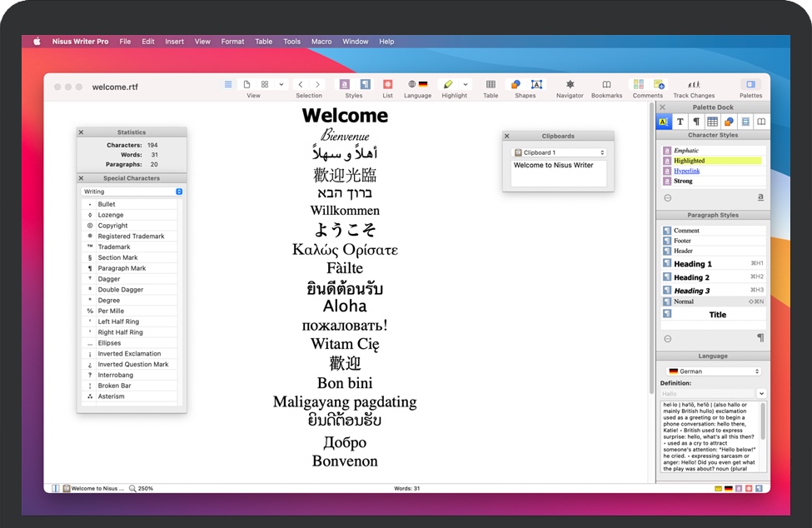Toggle Draft View mode in toolbar

(228, 85)
